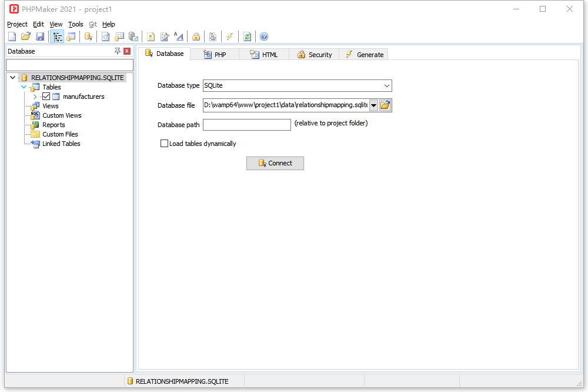The image size is (588, 392).
Task: Click the open project folder icon
Action: [26, 36]
